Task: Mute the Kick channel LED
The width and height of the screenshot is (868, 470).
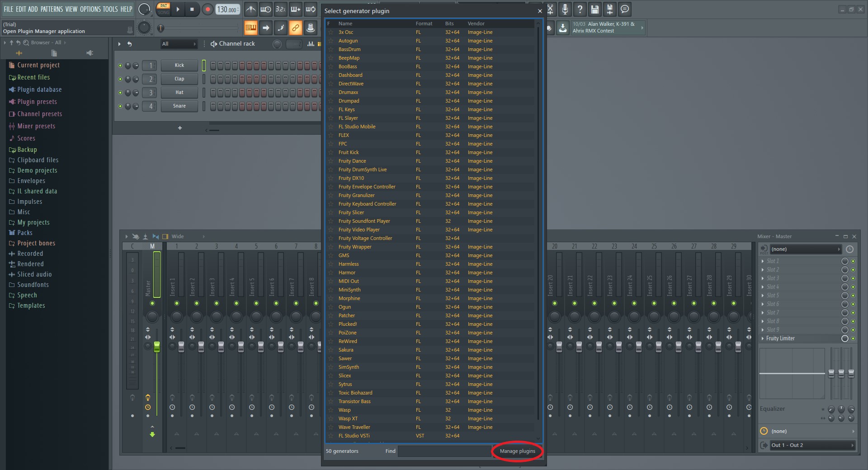Action: coord(120,65)
